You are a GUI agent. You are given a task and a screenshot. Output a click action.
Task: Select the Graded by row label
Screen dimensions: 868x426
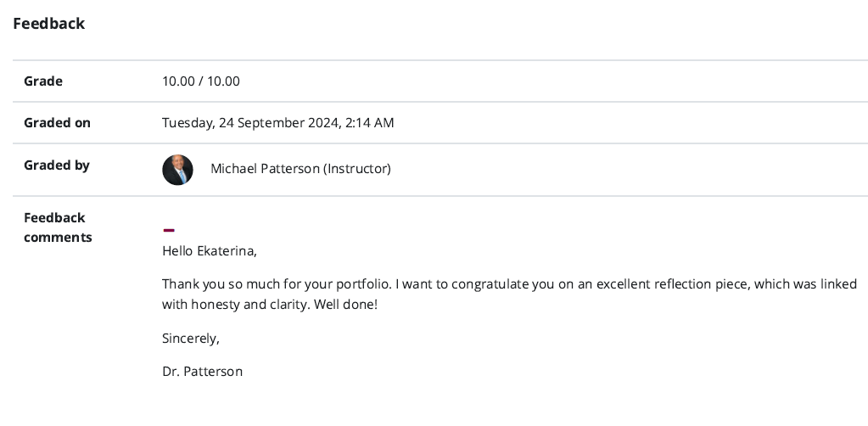click(x=57, y=165)
